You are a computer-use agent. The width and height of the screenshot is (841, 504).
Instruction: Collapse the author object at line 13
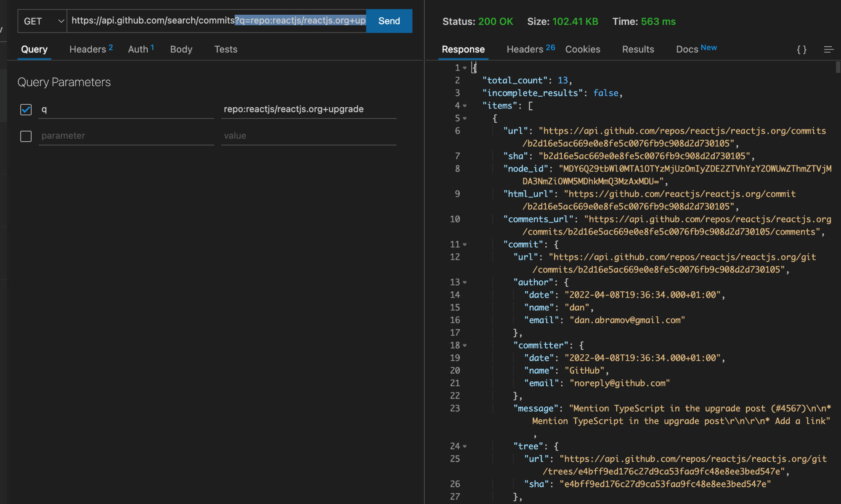[x=465, y=282]
